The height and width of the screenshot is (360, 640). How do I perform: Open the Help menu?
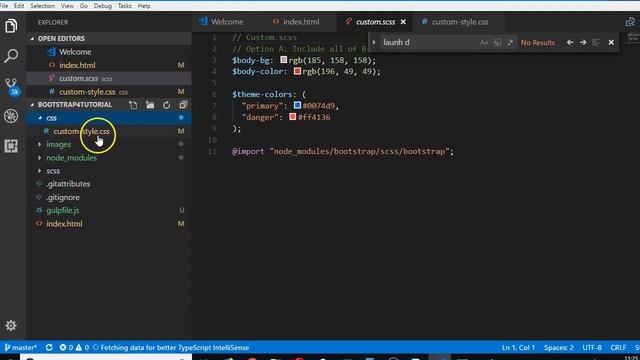(144, 6)
